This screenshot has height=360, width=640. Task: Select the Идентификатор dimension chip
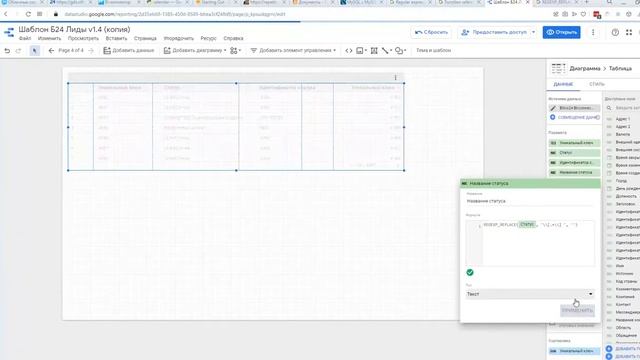click(574, 162)
